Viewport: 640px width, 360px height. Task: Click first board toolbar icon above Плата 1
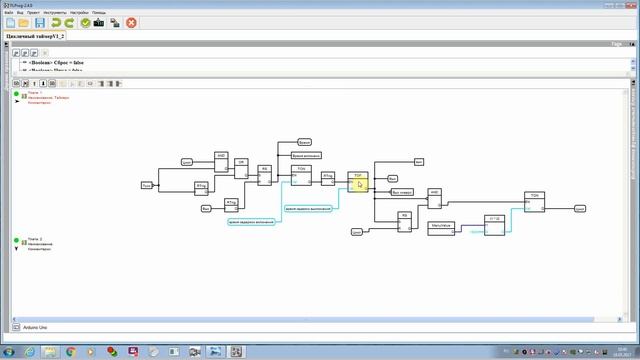(16, 84)
